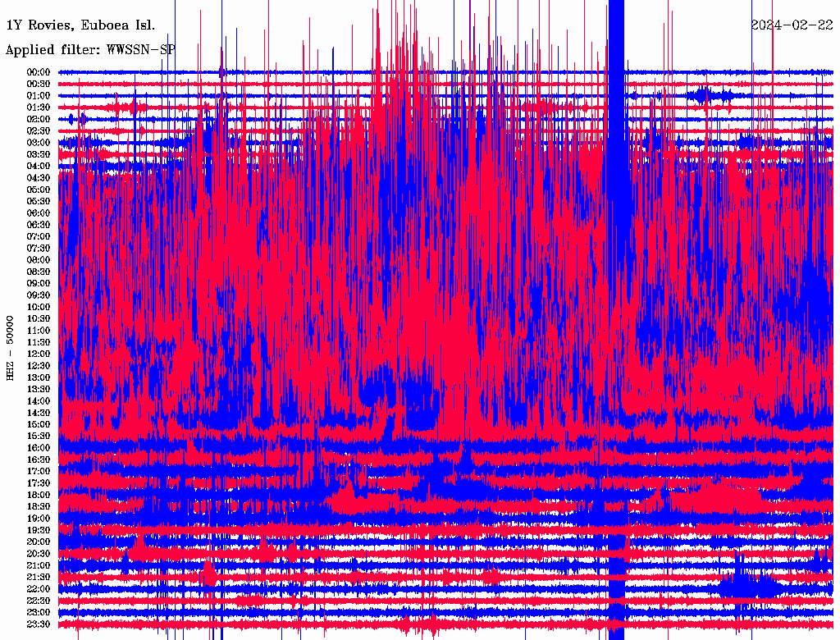Pick the 20:00 time label
Image resolution: width=840 pixels, height=640 pixels.
(39, 542)
